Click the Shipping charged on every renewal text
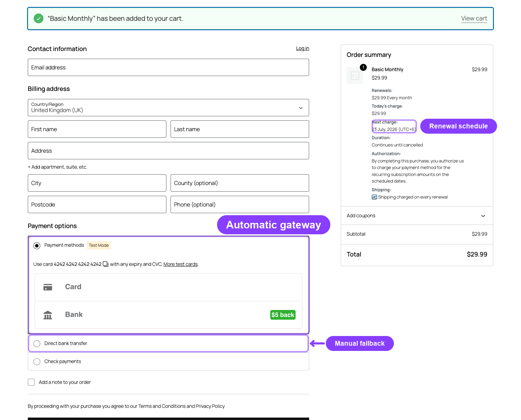 tap(413, 197)
